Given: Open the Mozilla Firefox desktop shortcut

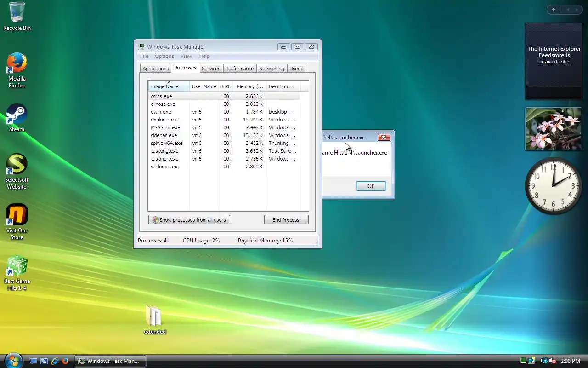Looking at the screenshot, I should [x=17, y=70].
